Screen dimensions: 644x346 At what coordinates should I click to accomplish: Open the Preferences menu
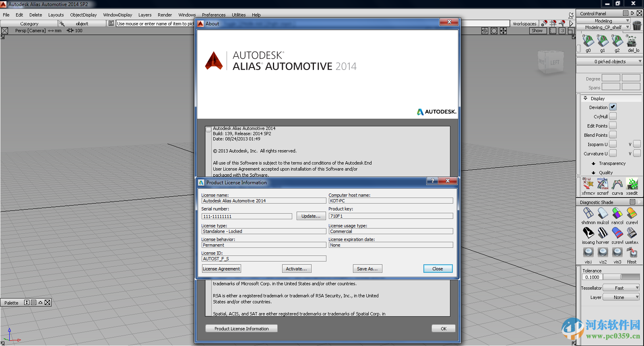point(214,15)
